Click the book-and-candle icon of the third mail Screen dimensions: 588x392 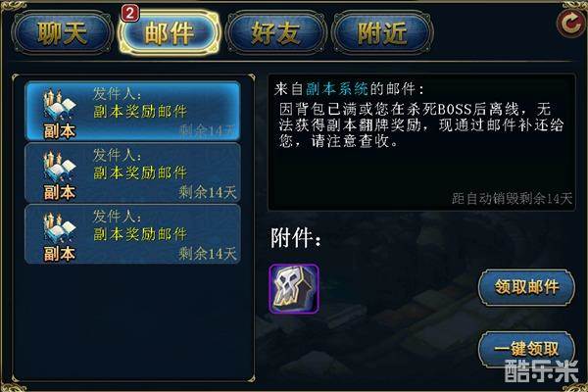[60, 228]
